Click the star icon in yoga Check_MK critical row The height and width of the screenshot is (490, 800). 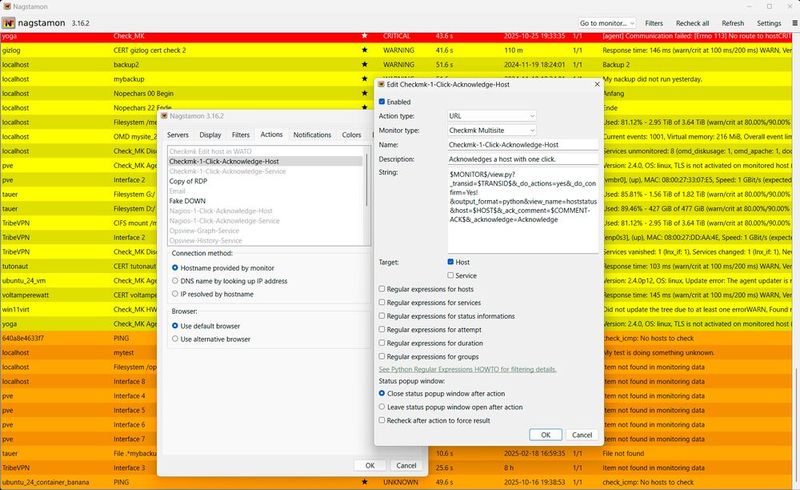pyautogui.click(x=364, y=36)
